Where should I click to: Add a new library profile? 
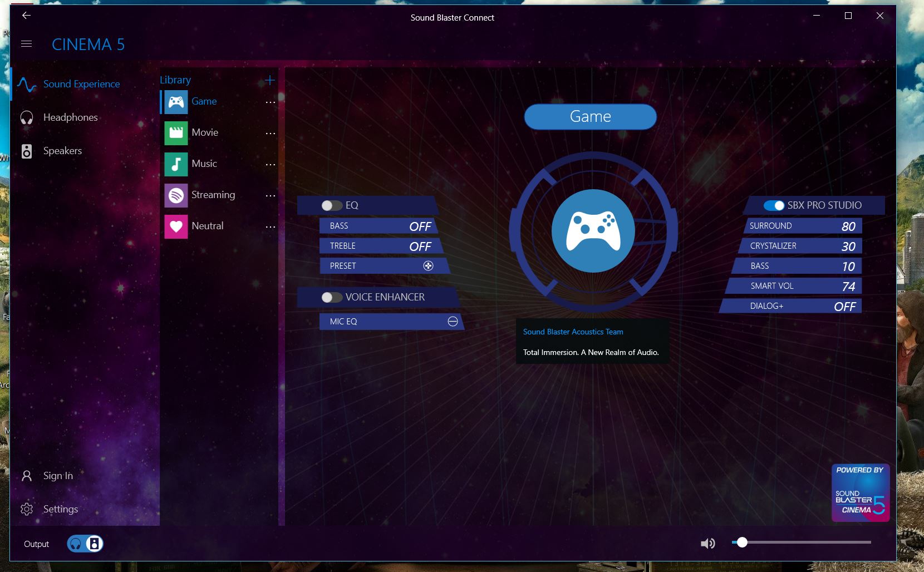point(270,80)
